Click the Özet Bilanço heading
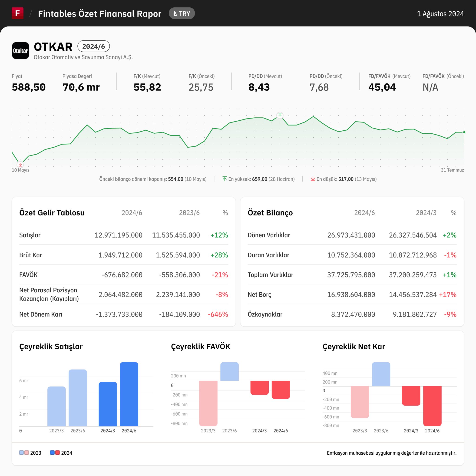476x476 pixels. [270, 213]
